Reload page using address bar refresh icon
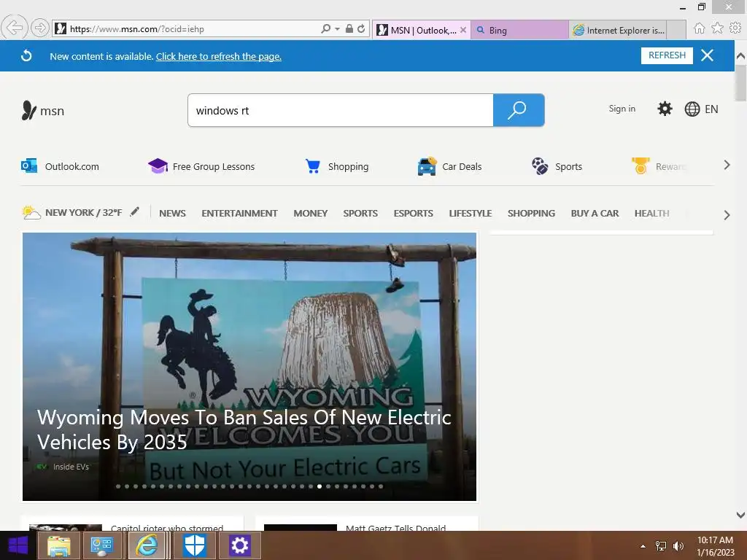 tap(362, 29)
